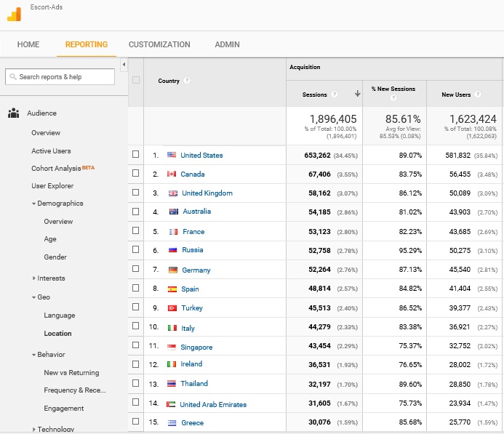Open the Location report under Geo

(58, 334)
